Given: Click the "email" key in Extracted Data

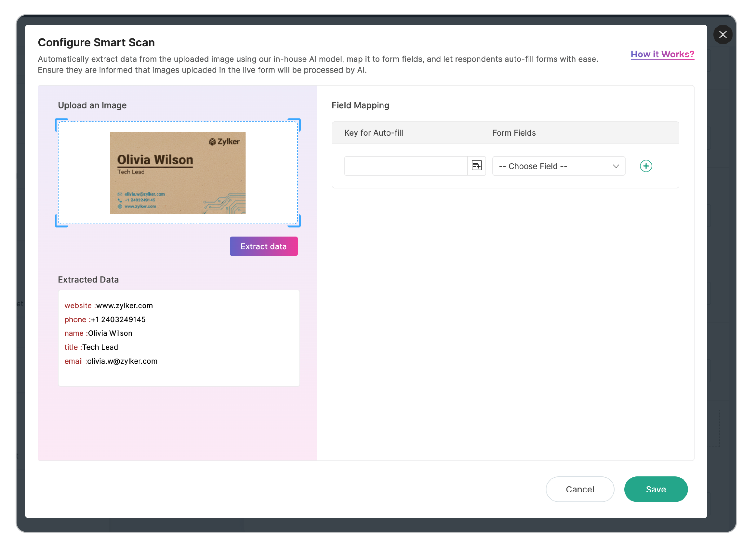Looking at the screenshot, I should click(73, 361).
